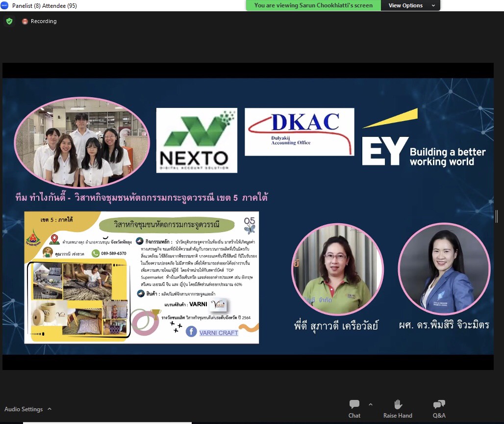The width and height of the screenshot is (504, 424).
Task: Click the NEXTO logo on the slide
Action: click(197, 140)
